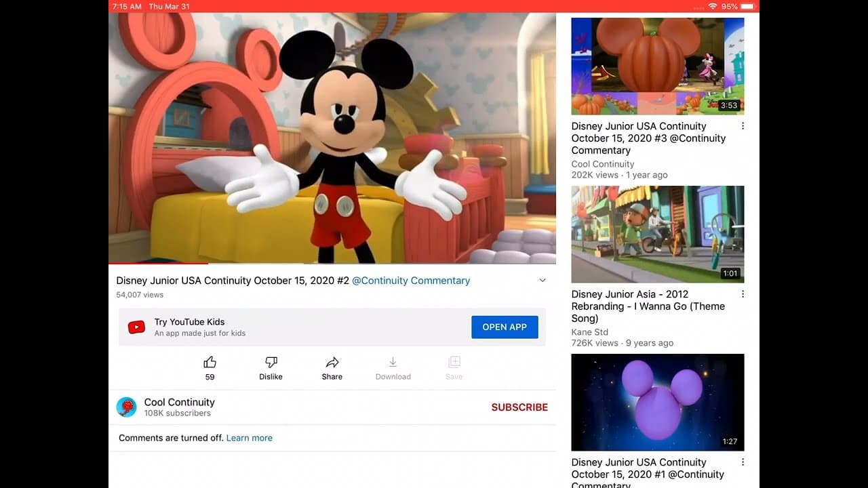
Task: Click the '1:01' duration badge
Action: [x=730, y=273]
